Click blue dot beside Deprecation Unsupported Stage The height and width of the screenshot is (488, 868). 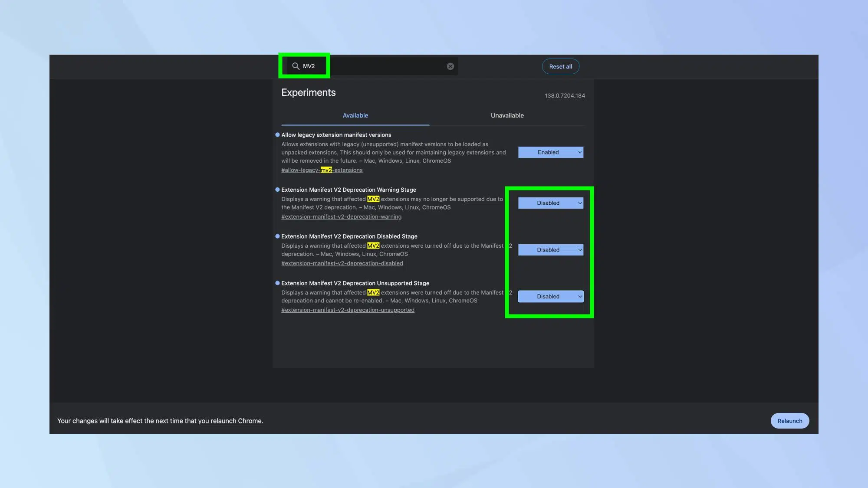tap(277, 283)
